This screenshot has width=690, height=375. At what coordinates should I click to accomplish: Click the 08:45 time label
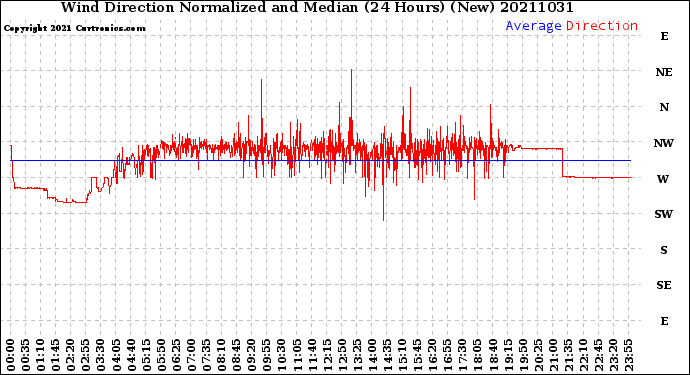tap(237, 355)
